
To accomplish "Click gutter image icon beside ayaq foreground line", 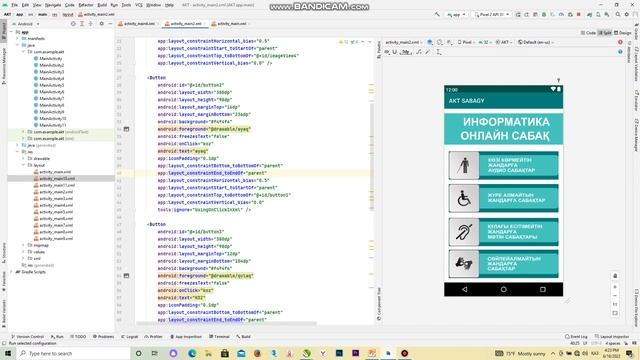I will click(x=127, y=129).
